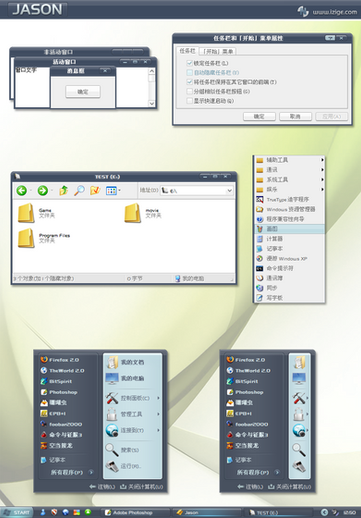Click the green Back arrow in explorer toolbar
The height and width of the screenshot is (518, 361).
pos(22,191)
